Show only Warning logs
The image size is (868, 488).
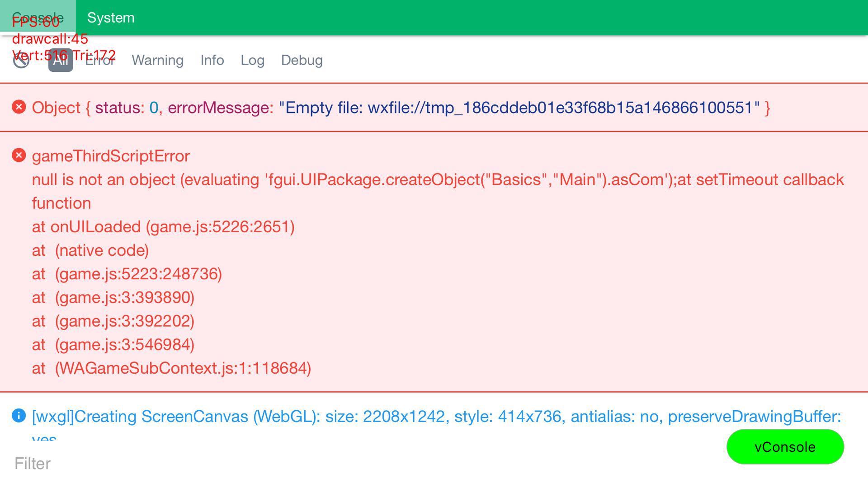[x=157, y=61]
